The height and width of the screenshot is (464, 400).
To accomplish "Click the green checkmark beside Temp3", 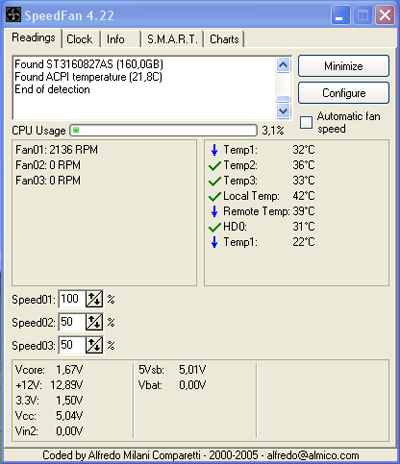I will pyautogui.click(x=215, y=181).
